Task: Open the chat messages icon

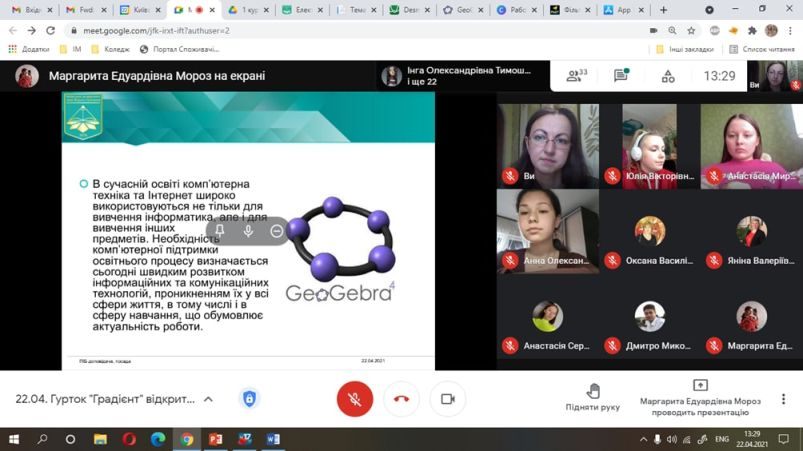Action: tap(621, 76)
